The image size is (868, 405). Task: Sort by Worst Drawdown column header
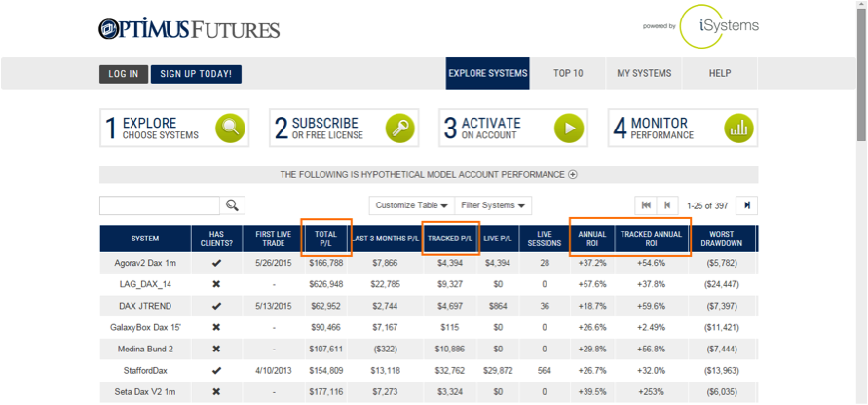(722, 239)
